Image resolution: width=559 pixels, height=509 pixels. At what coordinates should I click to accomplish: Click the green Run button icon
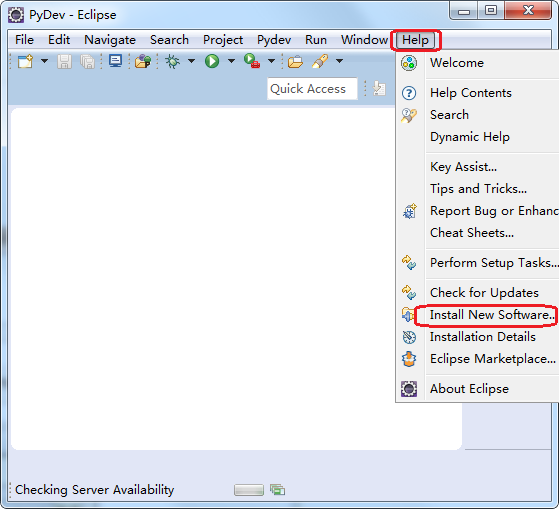pyautogui.click(x=212, y=61)
